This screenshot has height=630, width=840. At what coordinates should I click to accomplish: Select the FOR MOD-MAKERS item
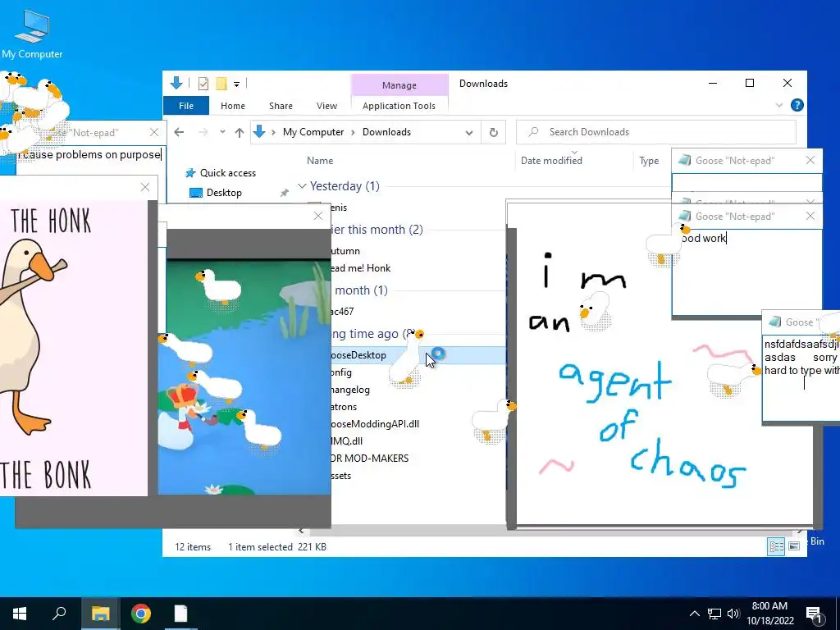(370, 458)
